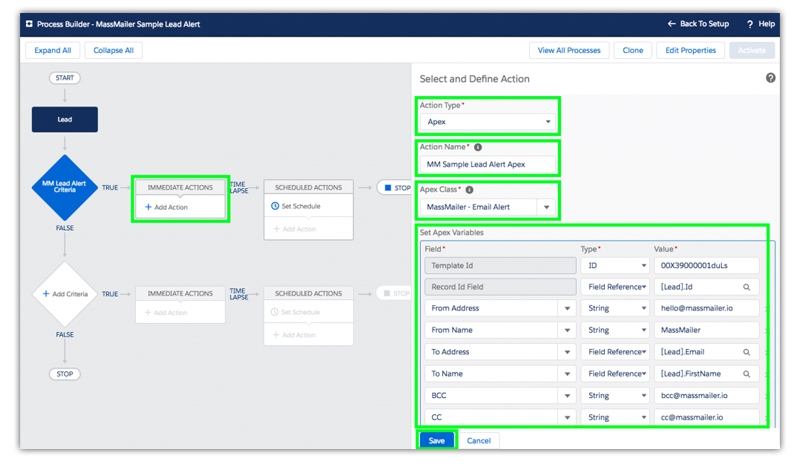Click the Set Schedule clock icon
The image size is (800, 468).
tap(276, 206)
